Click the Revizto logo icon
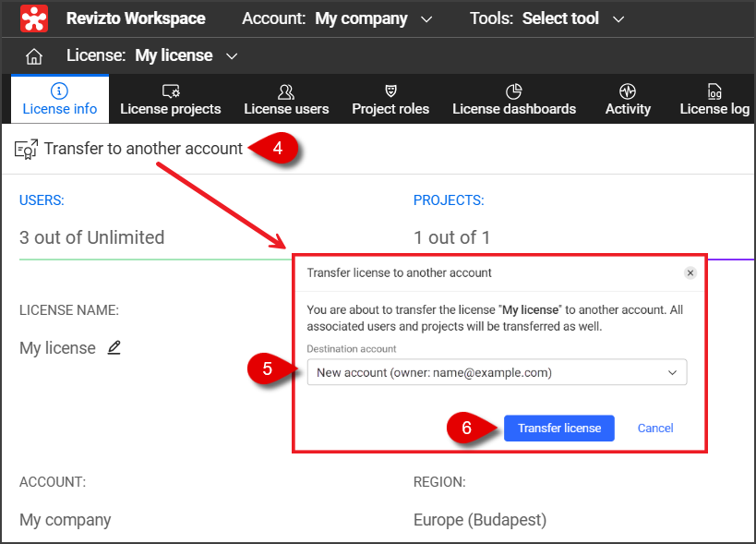The image size is (756, 544). point(34,18)
